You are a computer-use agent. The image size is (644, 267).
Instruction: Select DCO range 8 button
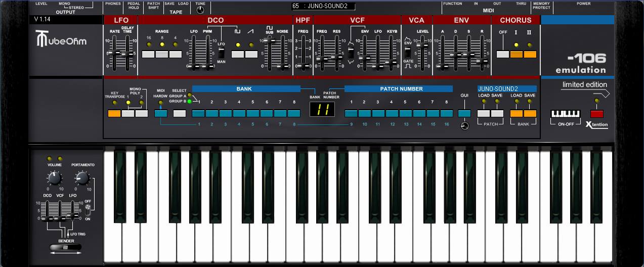point(162,54)
